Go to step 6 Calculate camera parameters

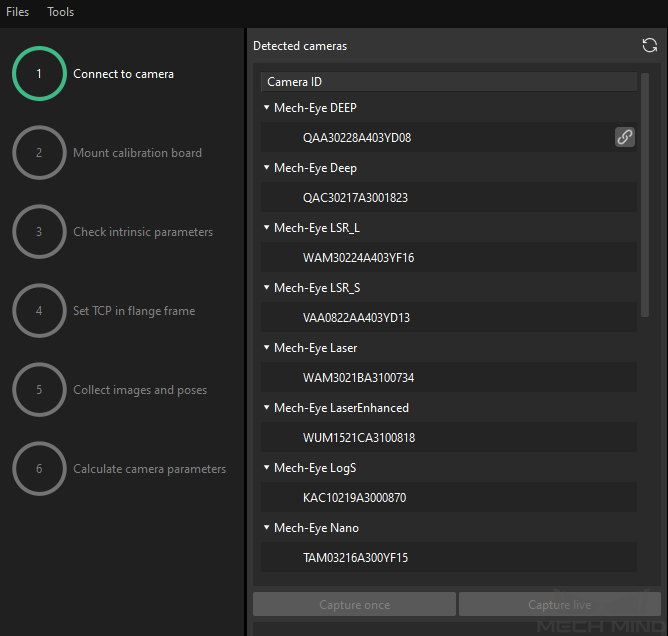click(119, 469)
